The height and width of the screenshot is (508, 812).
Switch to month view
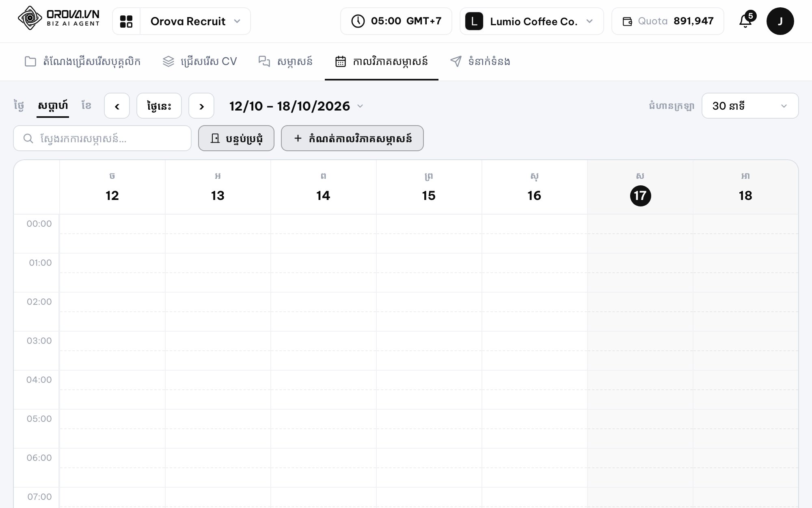tap(86, 106)
